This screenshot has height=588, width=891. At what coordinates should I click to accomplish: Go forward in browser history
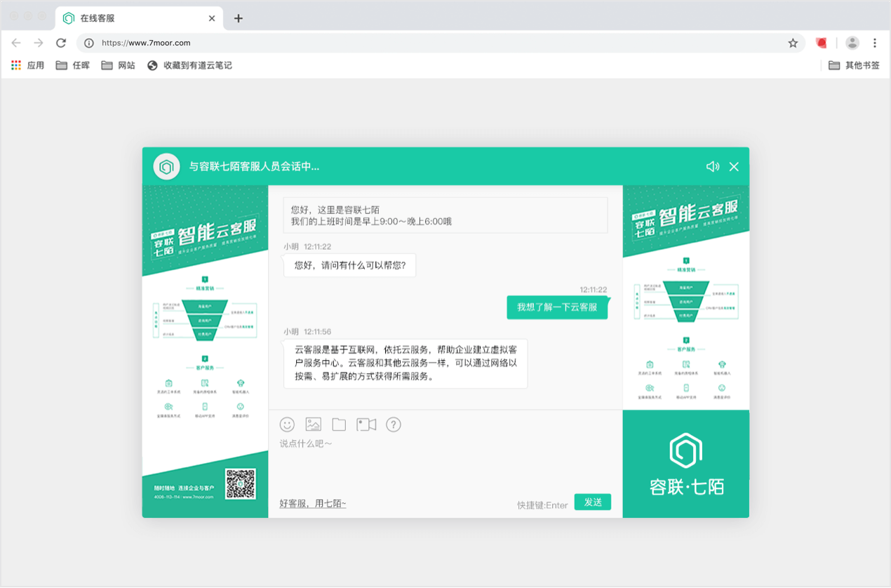39,43
